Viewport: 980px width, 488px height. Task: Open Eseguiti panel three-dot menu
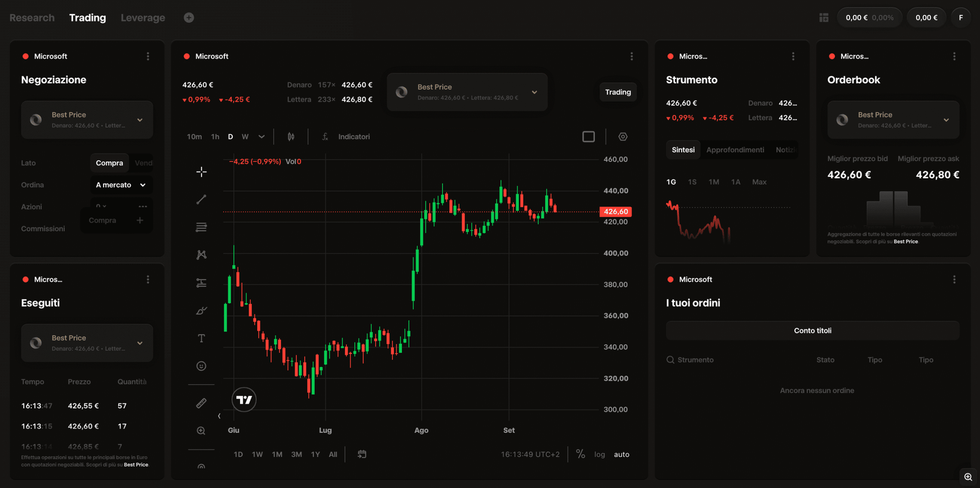pyautogui.click(x=148, y=279)
